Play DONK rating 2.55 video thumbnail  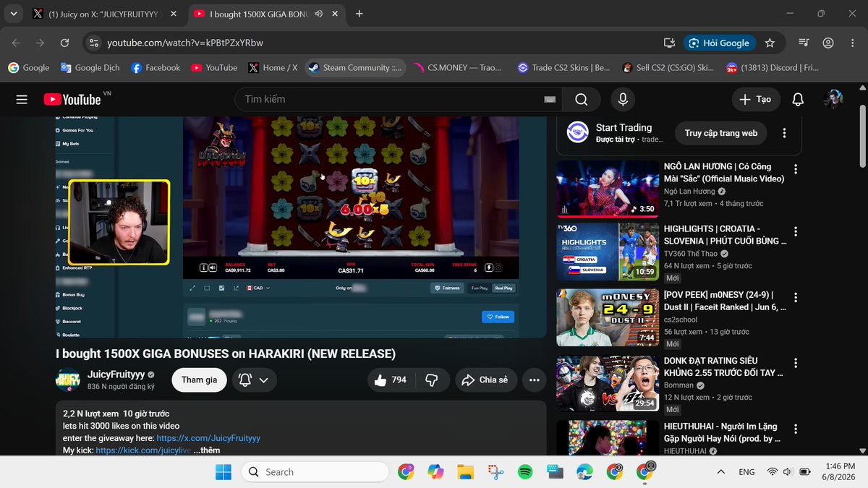pos(608,383)
